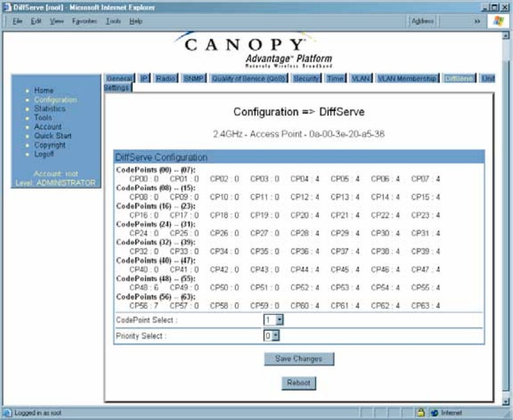Open the View menu

[x=56, y=21]
